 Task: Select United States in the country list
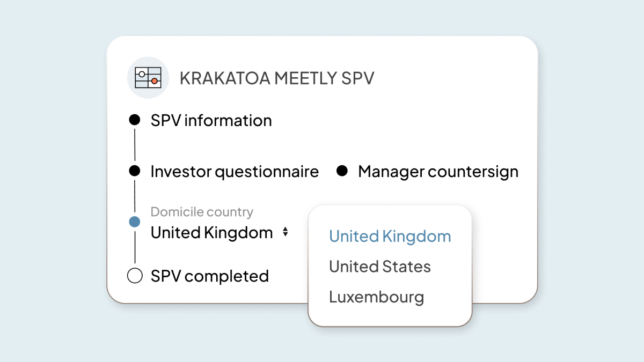pos(379,266)
